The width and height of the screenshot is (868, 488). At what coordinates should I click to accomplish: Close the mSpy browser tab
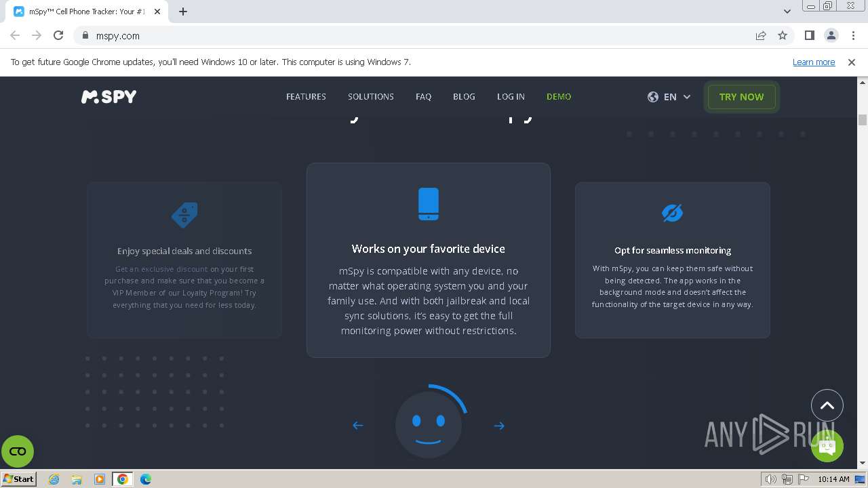coord(157,12)
